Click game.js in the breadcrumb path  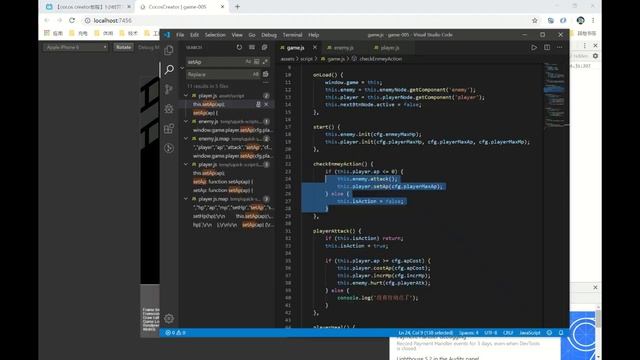click(x=336, y=59)
